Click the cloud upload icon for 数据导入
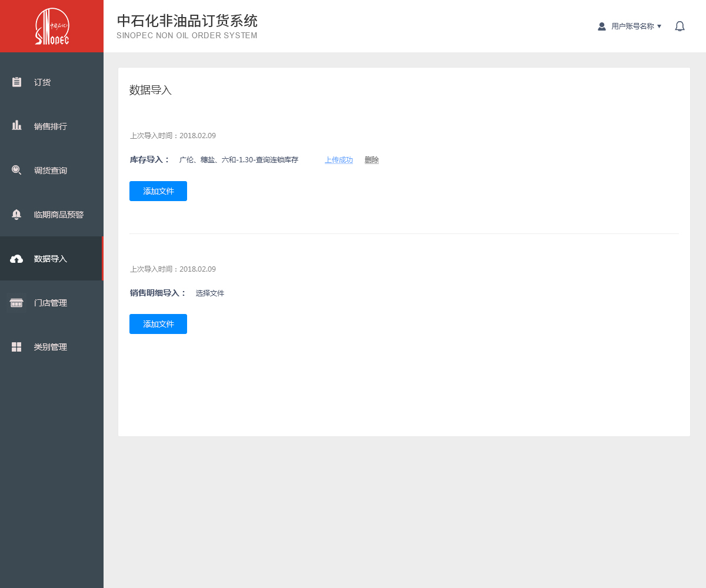Screen dimensions: 706x588 click(x=16, y=259)
